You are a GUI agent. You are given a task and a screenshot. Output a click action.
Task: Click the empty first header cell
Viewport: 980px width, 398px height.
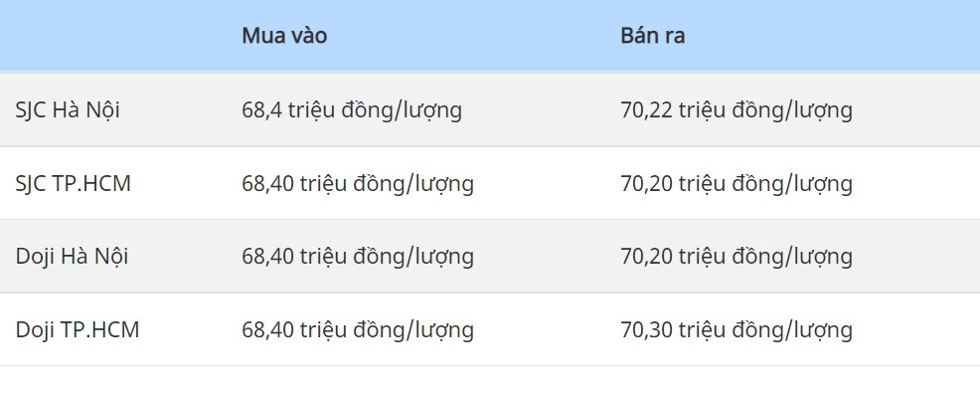(109, 36)
